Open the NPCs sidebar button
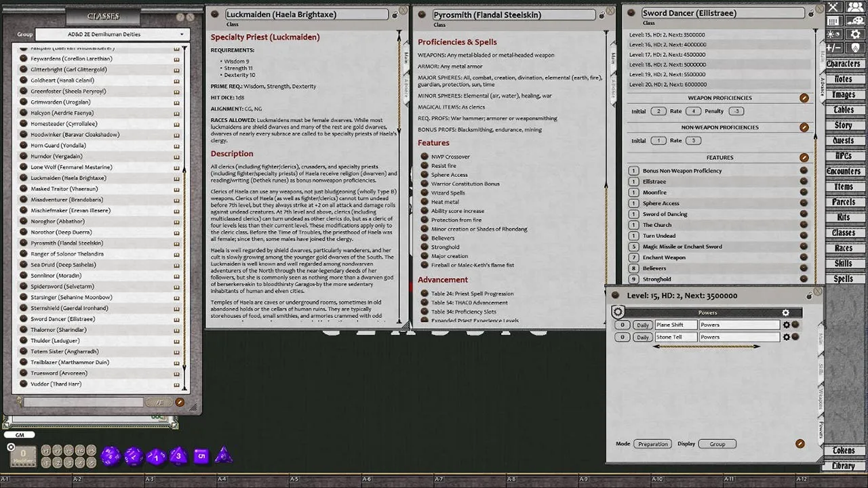 (x=843, y=156)
